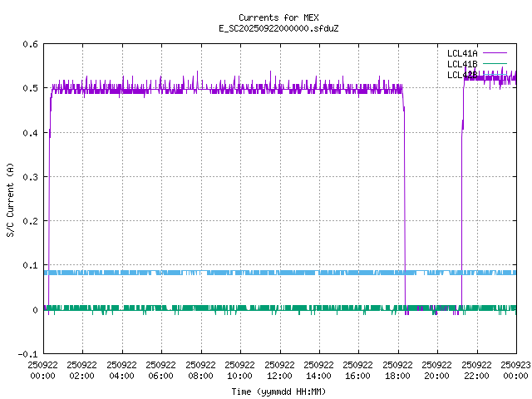The image size is (532, 399).
Task: Click the LCL41A legend label
Action: click(462, 53)
